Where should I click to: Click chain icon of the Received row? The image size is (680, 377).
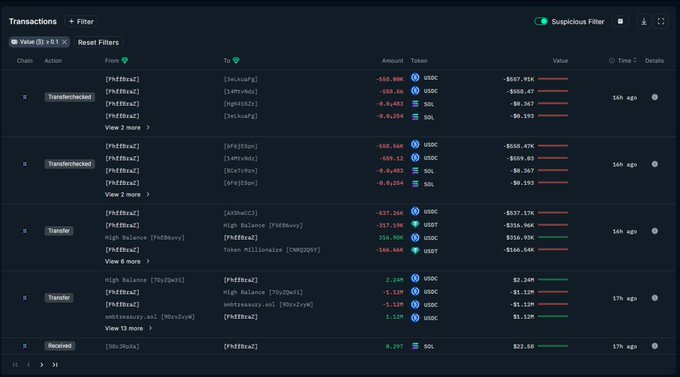25,346
